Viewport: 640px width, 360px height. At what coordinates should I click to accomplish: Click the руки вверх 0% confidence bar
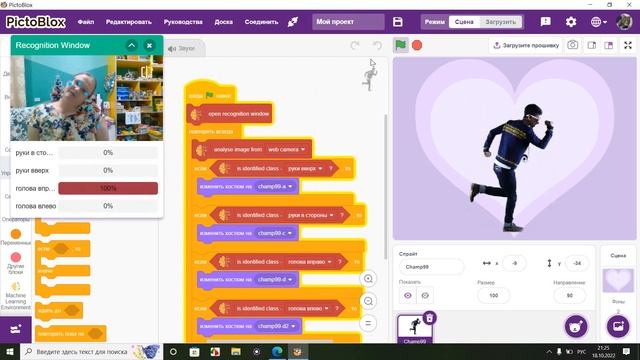(108, 170)
